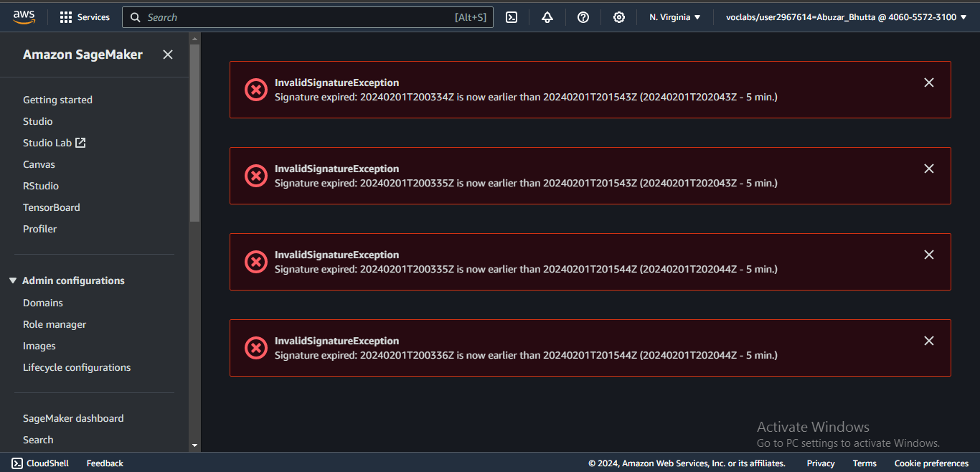980x472 pixels.
Task: Dismiss the 200335Z error mentioning 201544Z
Action: pyautogui.click(x=929, y=255)
